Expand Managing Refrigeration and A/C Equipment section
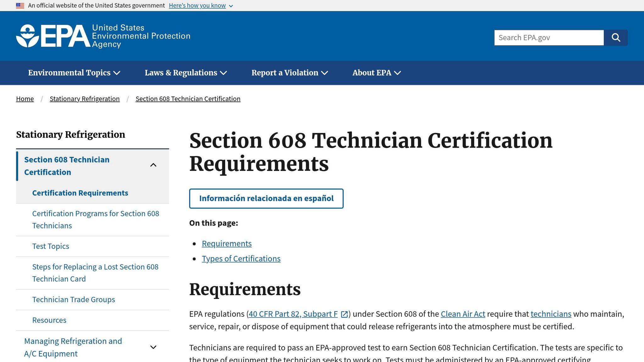 (153, 347)
